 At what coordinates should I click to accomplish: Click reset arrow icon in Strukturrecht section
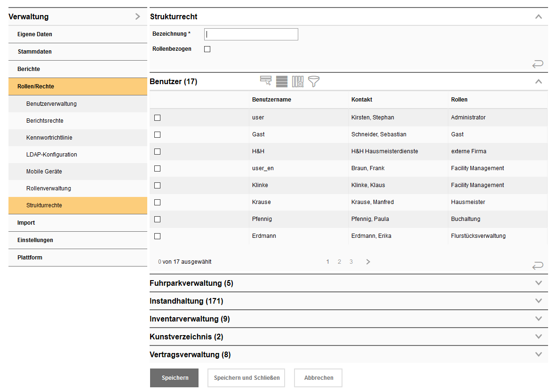[x=538, y=64]
